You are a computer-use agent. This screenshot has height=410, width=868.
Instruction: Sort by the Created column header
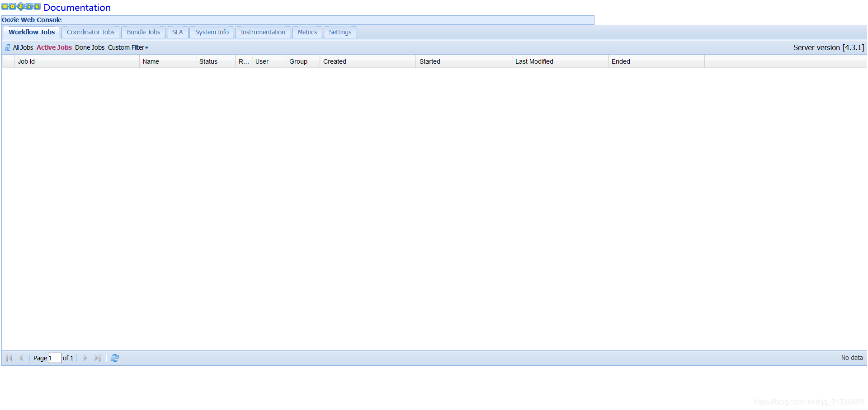pyautogui.click(x=368, y=61)
